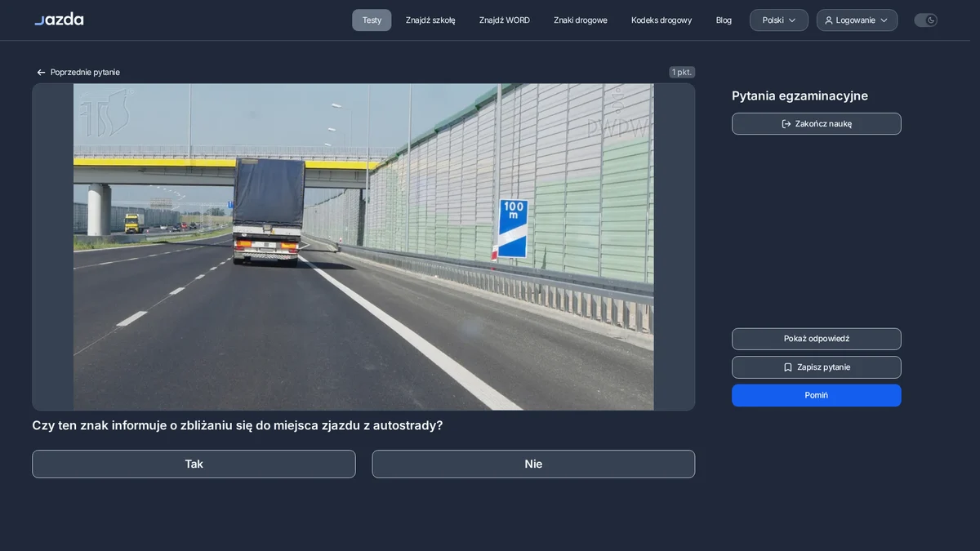This screenshot has width=980, height=551.
Task: Click the highway exam photo
Action: [x=363, y=247]
